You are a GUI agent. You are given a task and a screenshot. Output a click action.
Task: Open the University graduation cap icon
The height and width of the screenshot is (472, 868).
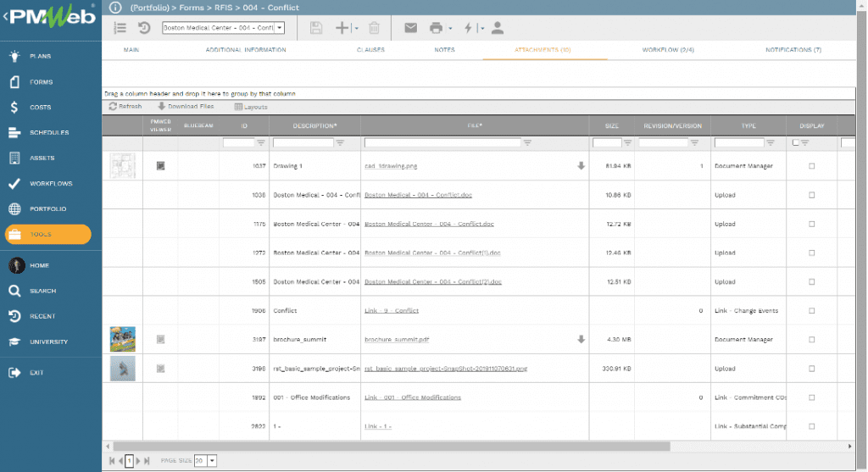[14, 342]
